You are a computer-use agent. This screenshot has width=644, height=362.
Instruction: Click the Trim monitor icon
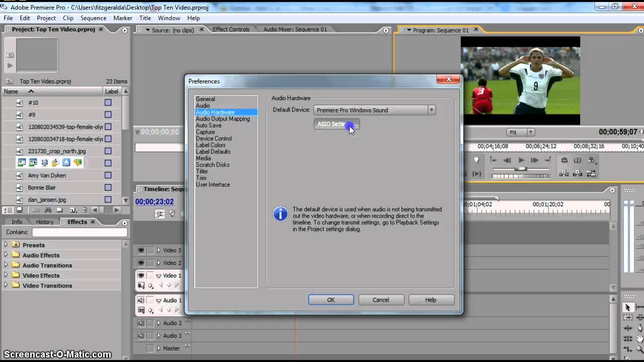(591, 173)
